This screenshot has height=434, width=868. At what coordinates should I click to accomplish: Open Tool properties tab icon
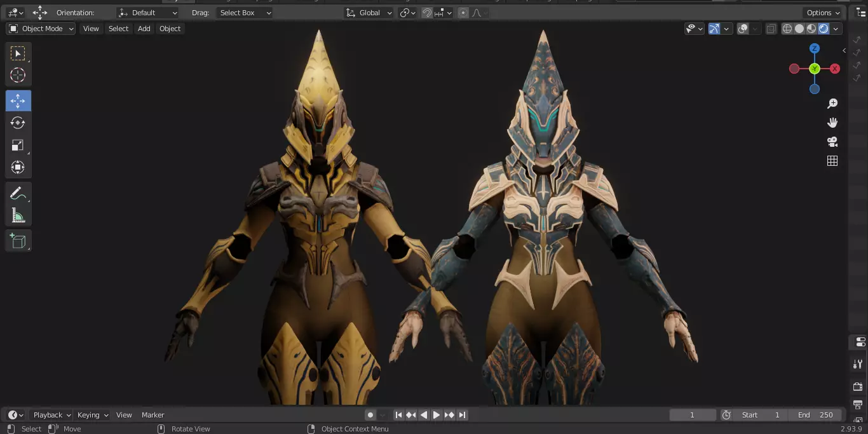coord(857,364)
